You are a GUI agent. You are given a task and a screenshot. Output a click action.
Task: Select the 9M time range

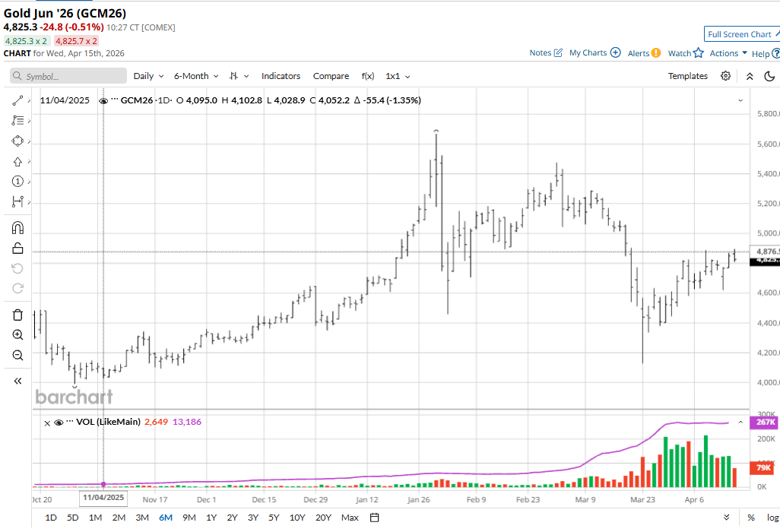189,518
